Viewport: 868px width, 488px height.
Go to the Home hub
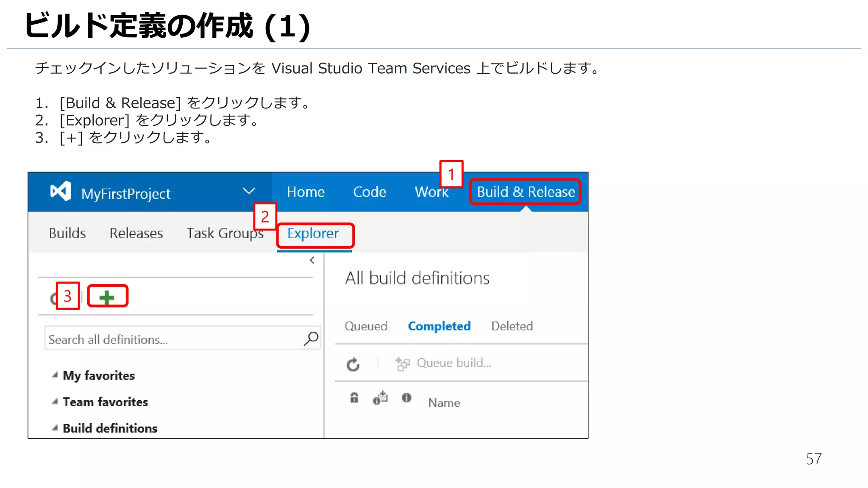click(x=306, y=192)
